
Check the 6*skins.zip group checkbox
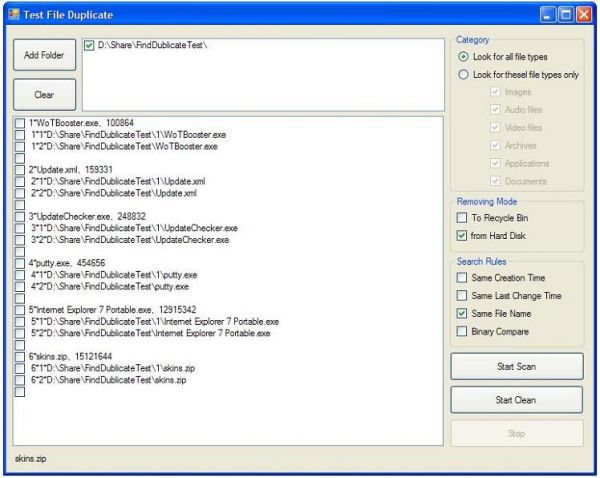tap(20, 356)
